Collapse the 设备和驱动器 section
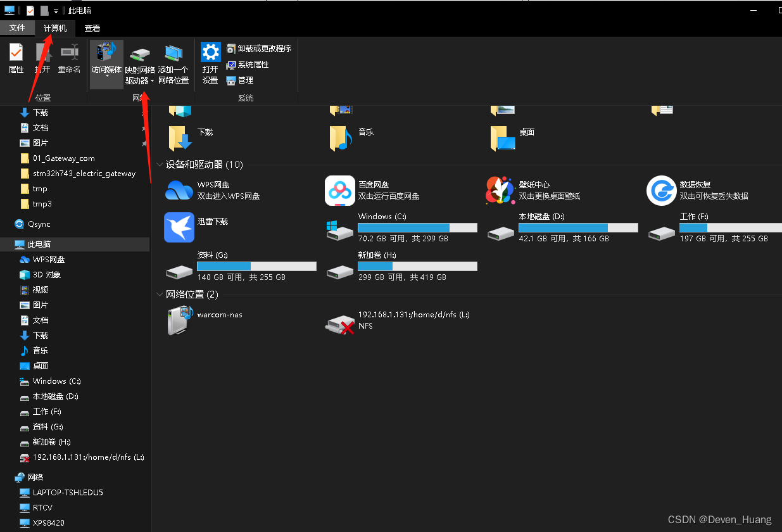 pos(160,164)
